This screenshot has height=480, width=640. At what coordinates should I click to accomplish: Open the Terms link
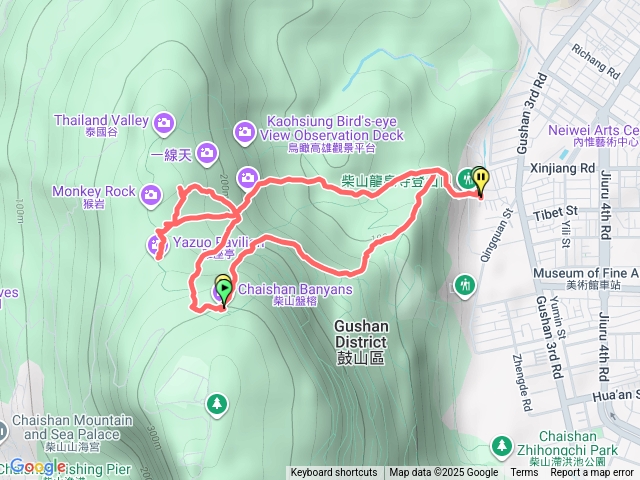[524, 473]
